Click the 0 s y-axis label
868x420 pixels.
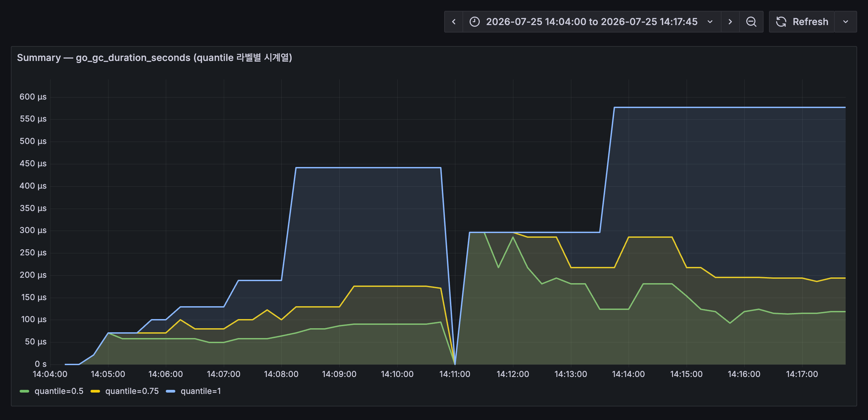click(x=40, y=364)
